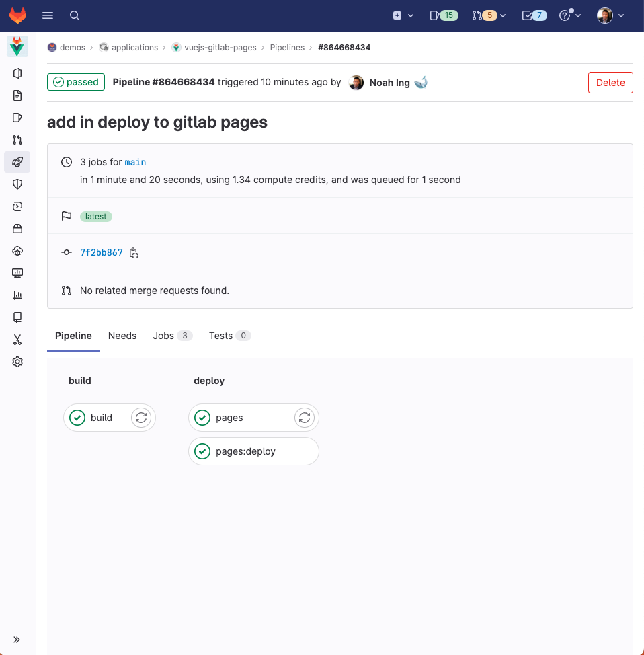Switch to the Jobs tab
Image resolution: width=644 pixels, height=655 pixels.
point(163,335)
